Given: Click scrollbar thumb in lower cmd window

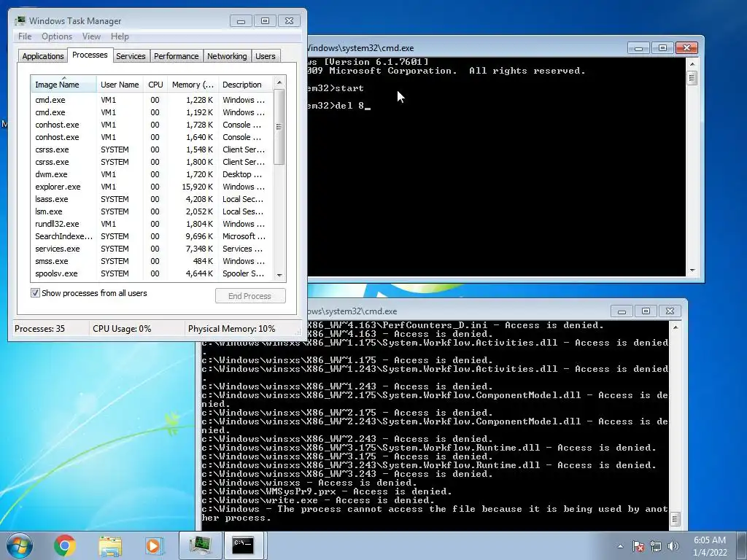Looking at the screenshot, I should (675, 518).
